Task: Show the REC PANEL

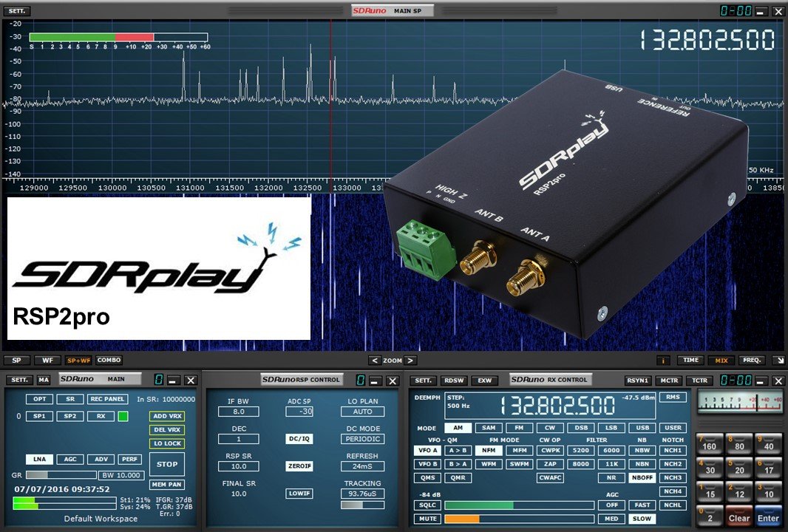Action: (107, 399)
